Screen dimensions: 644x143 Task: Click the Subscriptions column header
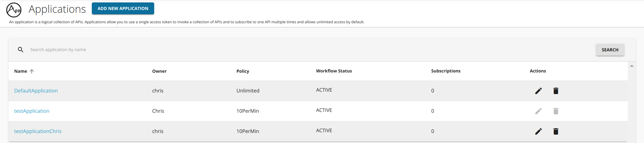(446, 71)
